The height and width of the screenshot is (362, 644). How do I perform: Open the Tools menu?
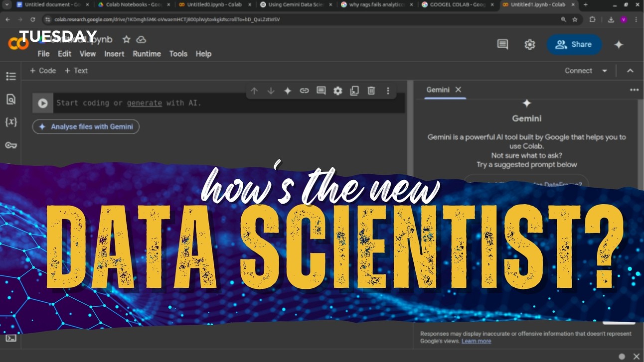click(178, 54)
